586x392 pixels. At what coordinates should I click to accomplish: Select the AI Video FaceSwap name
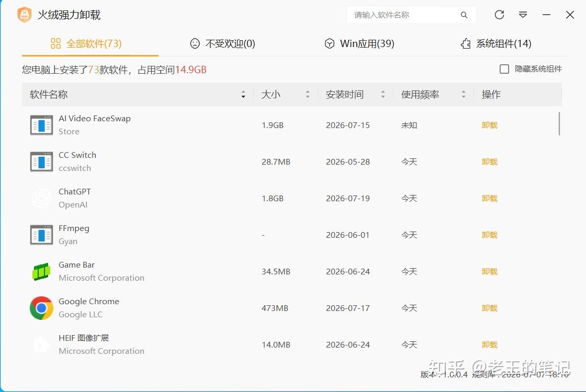tap(95, 118)
